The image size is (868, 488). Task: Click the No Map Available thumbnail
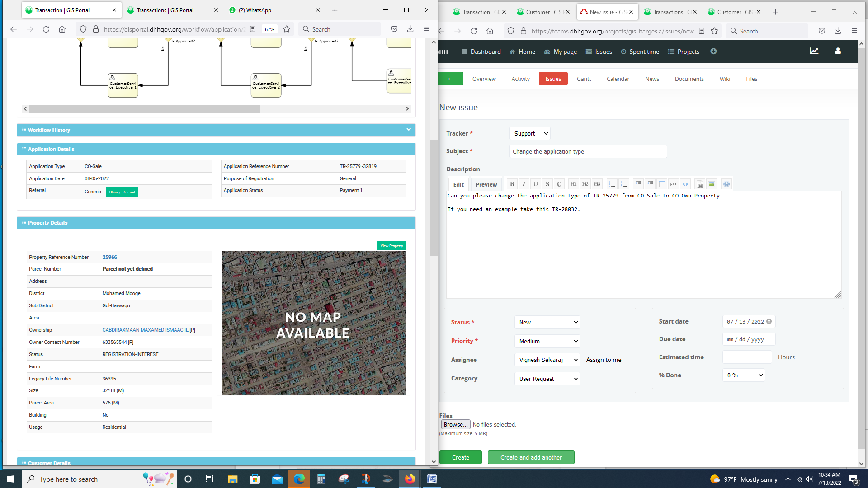click(x=313, y=323)
